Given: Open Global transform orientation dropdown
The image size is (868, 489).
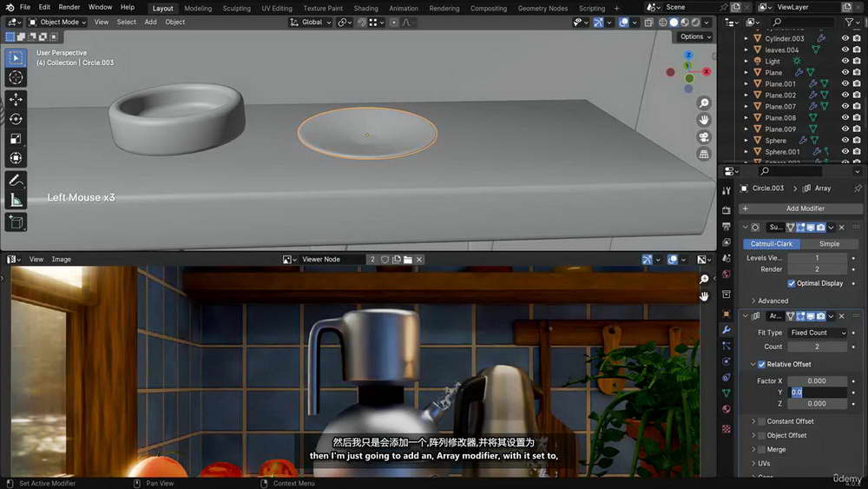Looking at the screenshot, I should click(x=311, y=23).
